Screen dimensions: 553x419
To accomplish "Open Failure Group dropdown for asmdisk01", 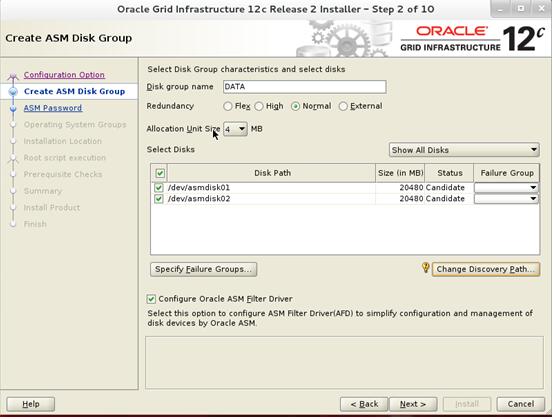I will click(x=506, y=188).
